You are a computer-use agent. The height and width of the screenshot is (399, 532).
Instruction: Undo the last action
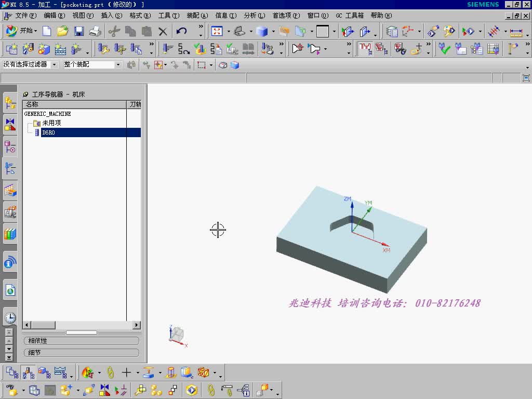tap(181, 31)
